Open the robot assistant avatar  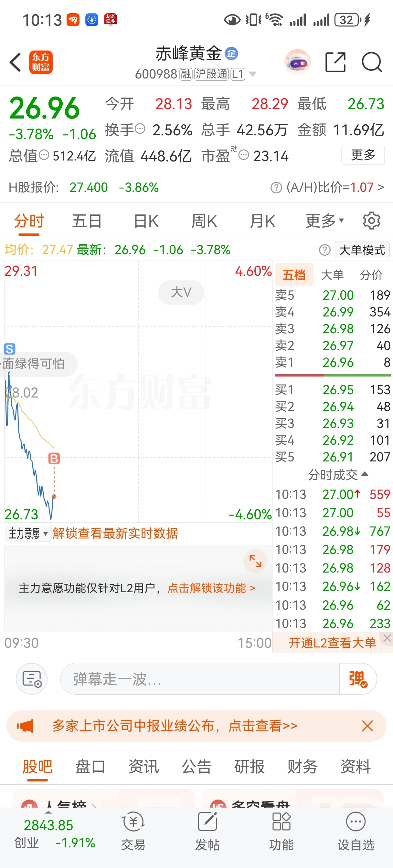(x=298, y=62)
